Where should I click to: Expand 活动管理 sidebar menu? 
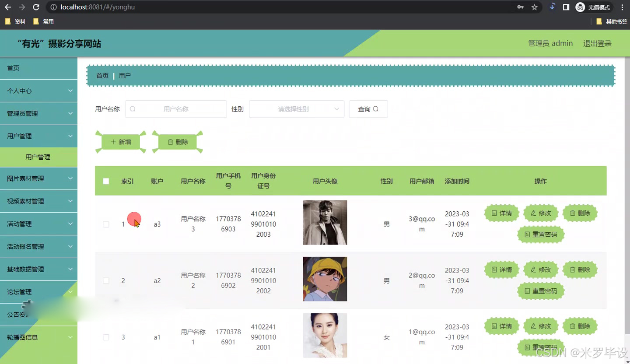click(38, 224)
